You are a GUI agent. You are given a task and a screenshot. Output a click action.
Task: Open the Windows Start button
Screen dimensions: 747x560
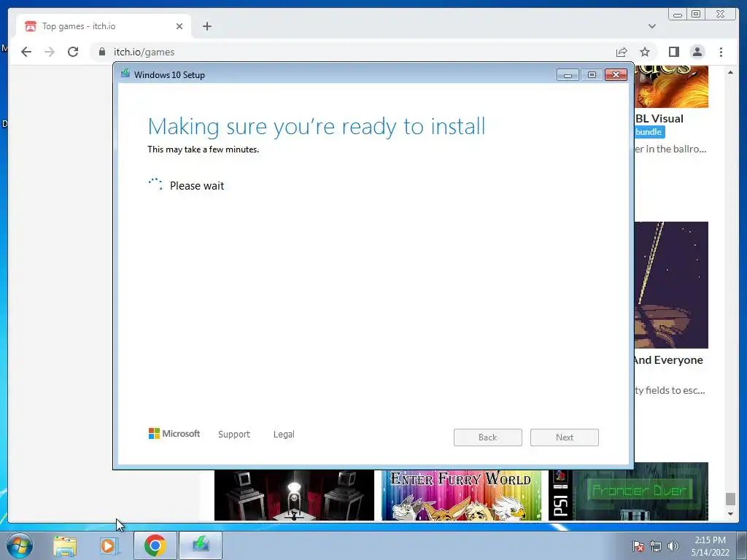click(20, 545)
